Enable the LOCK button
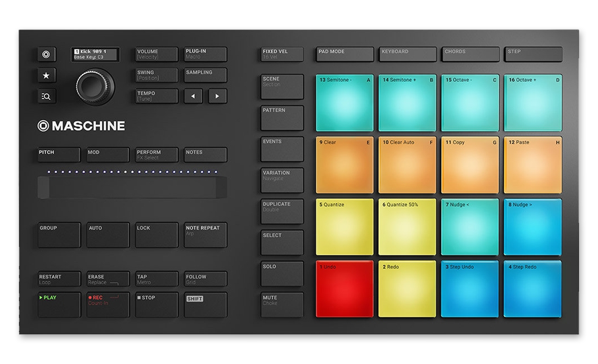598x364 pixels. (157, 235)
